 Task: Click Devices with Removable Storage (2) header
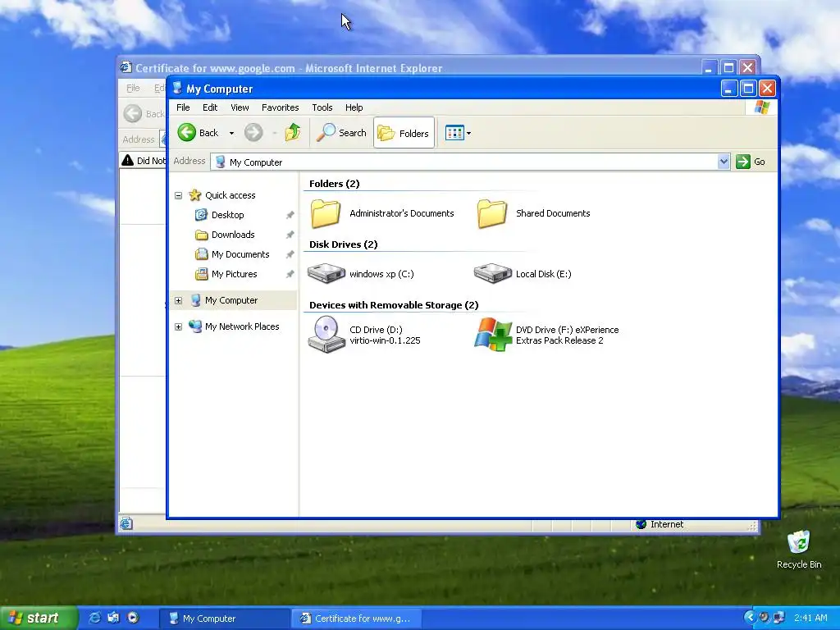point(394,305)
